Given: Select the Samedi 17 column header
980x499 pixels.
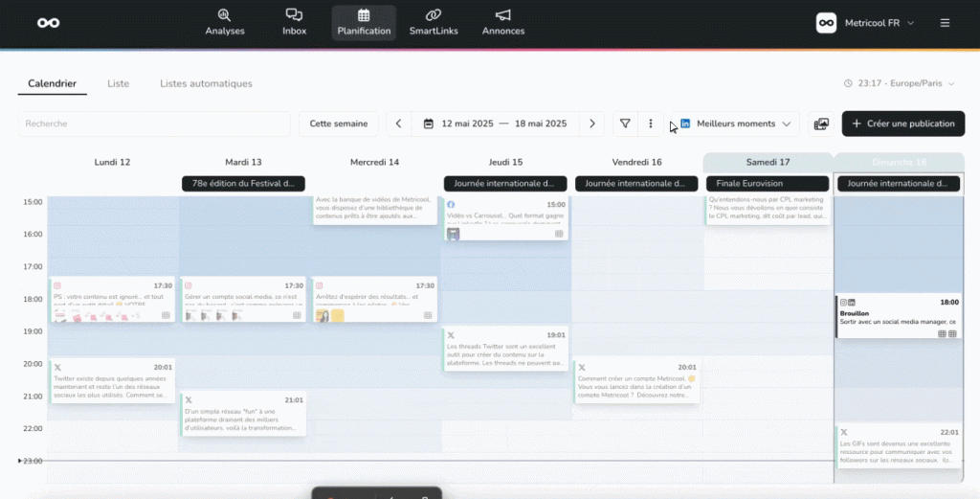Looking at the screenshot, I should coord(768,162).
